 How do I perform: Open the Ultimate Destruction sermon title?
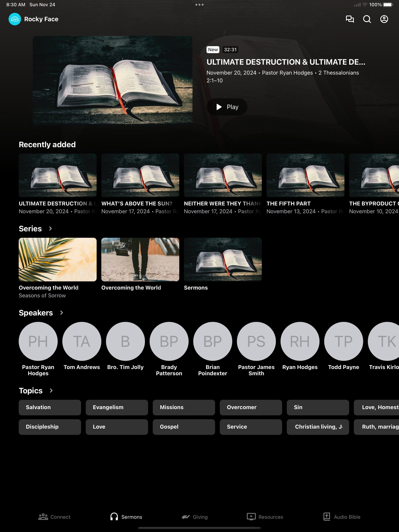coord(286,62)
